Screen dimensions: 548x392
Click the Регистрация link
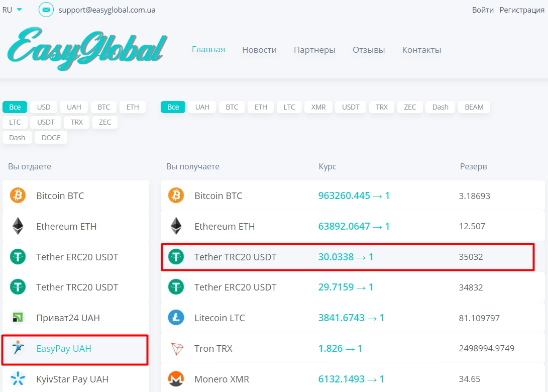522,10
